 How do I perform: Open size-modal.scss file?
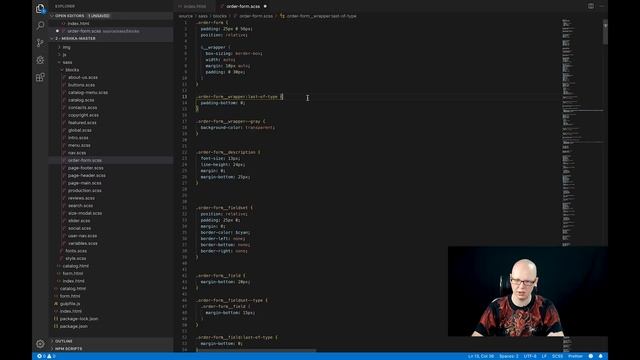click(85, 213)
